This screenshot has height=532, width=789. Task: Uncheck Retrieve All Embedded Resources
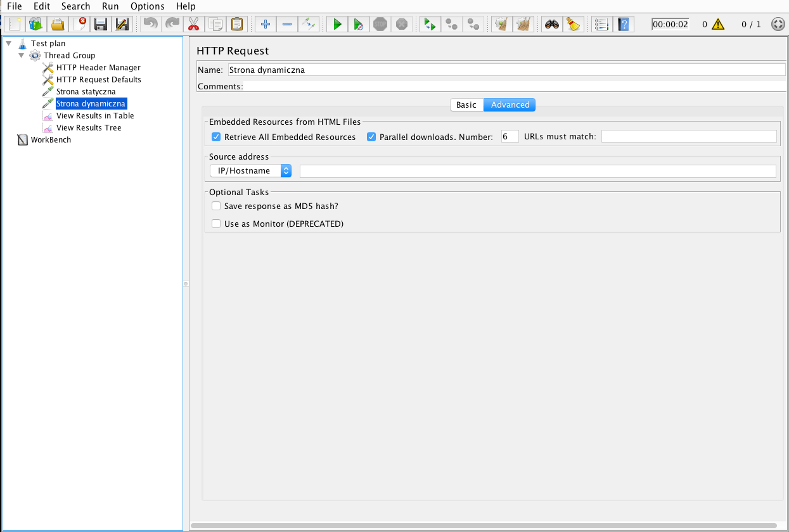[216, 137]
